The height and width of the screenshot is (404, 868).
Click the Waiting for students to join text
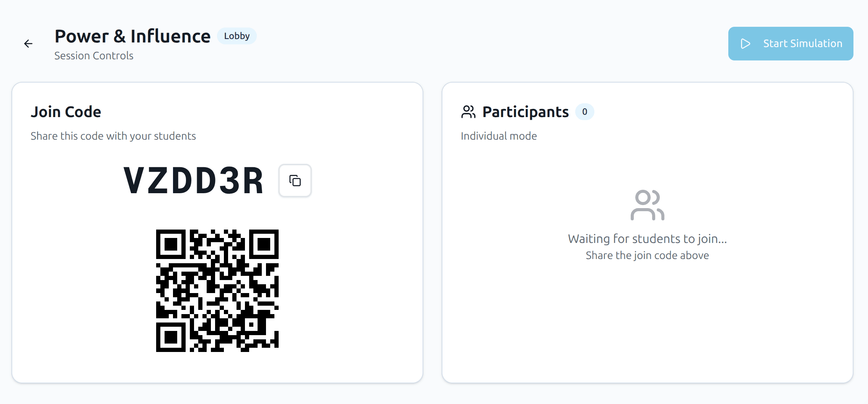click(x=647, y=238)
